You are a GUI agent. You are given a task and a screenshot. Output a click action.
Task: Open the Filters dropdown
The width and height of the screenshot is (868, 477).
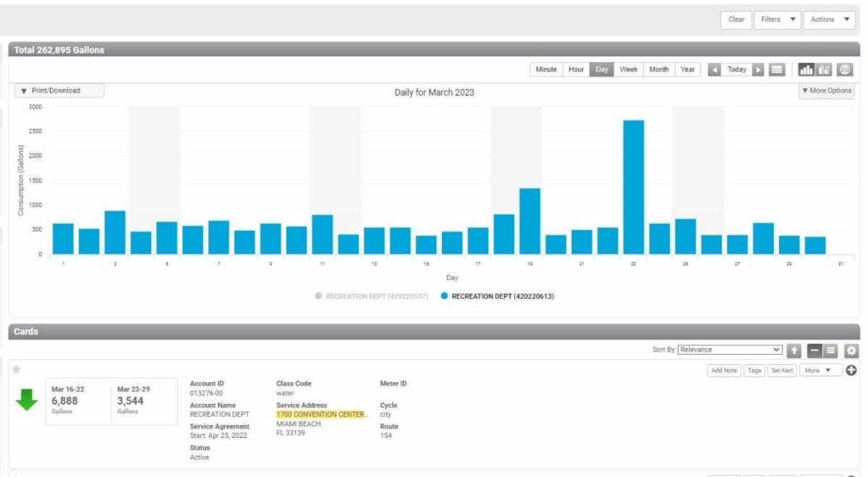point(778,20)
